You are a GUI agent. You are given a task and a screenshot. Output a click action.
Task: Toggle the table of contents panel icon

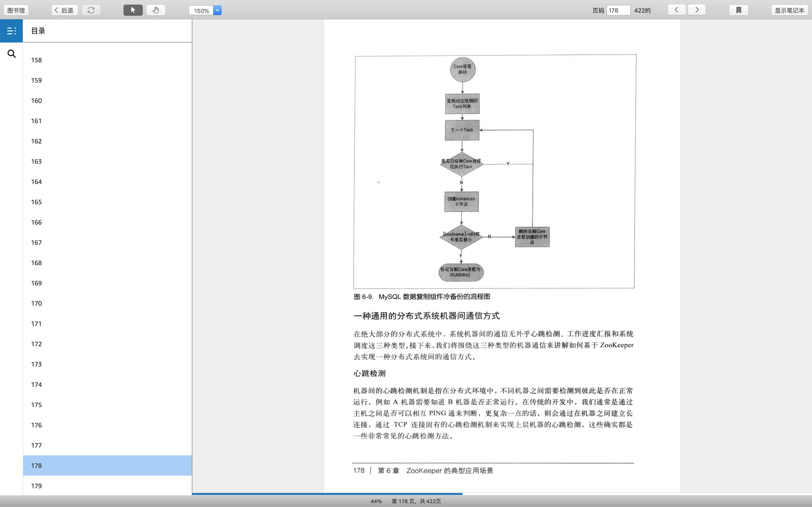(11, 31)
